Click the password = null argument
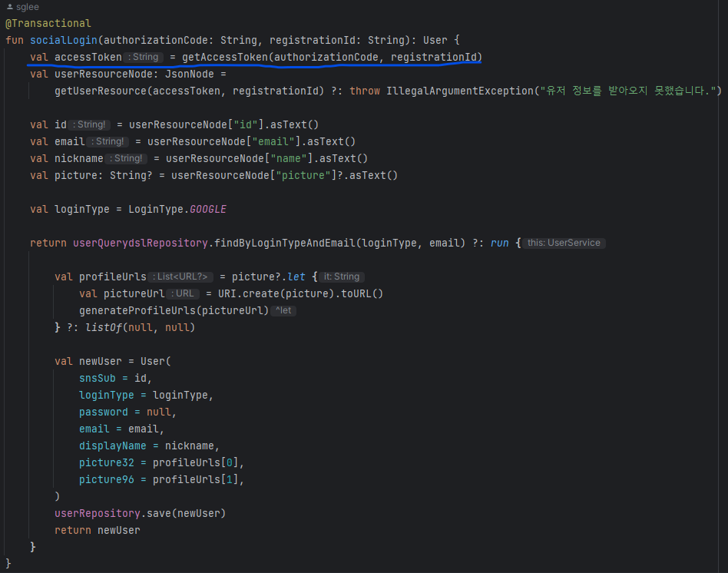 (127, 412)
